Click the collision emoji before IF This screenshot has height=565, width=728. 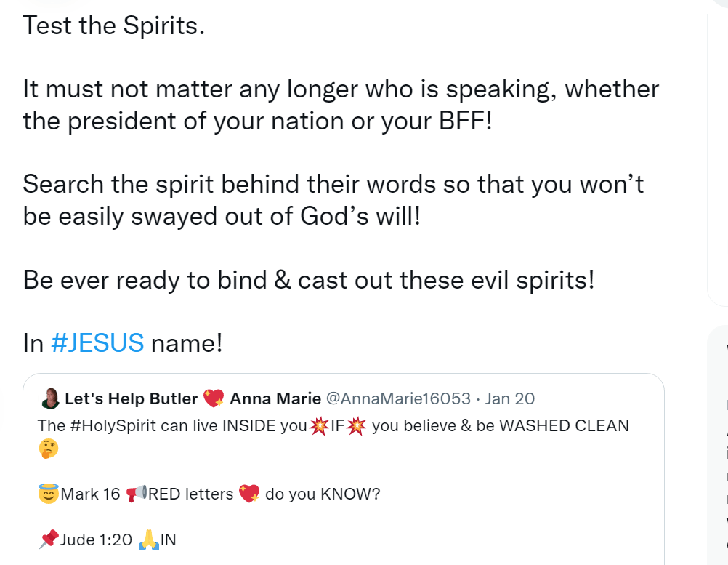tap(318, 425)
